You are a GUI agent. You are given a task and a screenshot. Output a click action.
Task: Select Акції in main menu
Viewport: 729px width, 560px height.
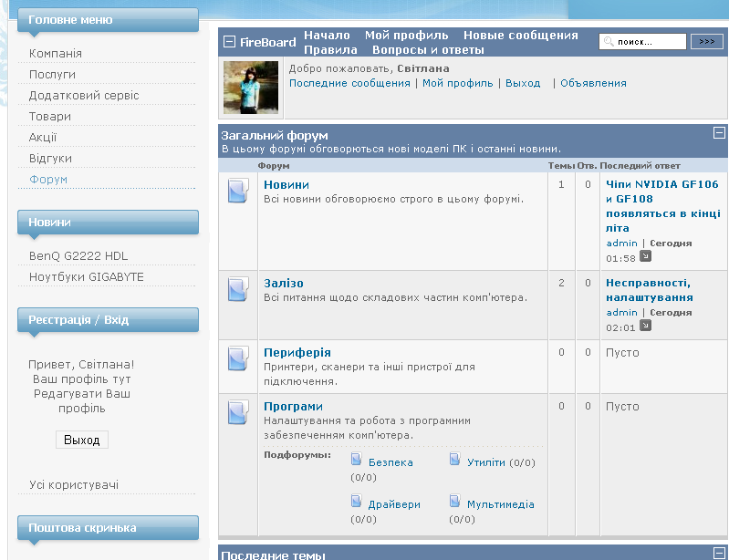click(x=43, y=137)
